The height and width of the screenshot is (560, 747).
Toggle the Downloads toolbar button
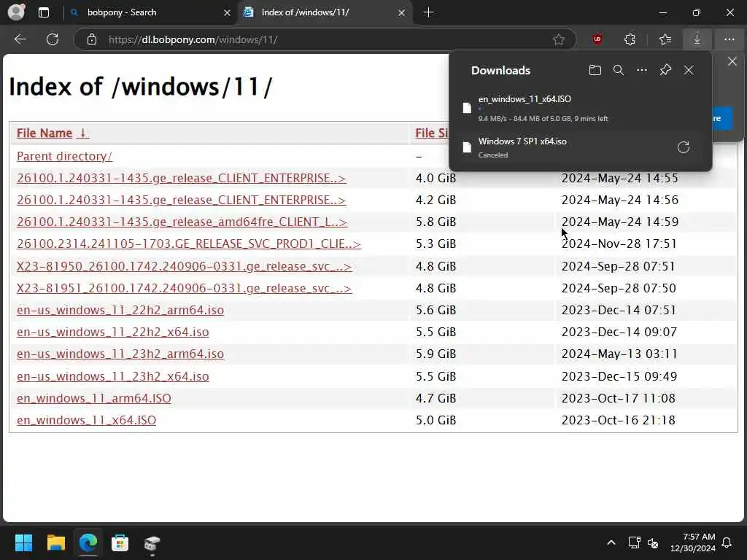coord(697,39)
